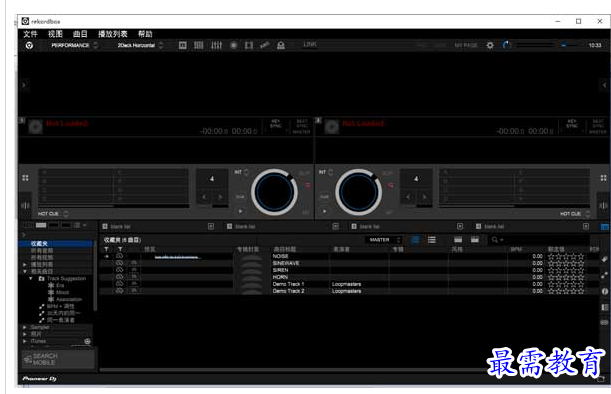Viewport: 611px width, 394px height.
Task: Click deck 2 waveform view icon
Action: [x=603, y=205]
